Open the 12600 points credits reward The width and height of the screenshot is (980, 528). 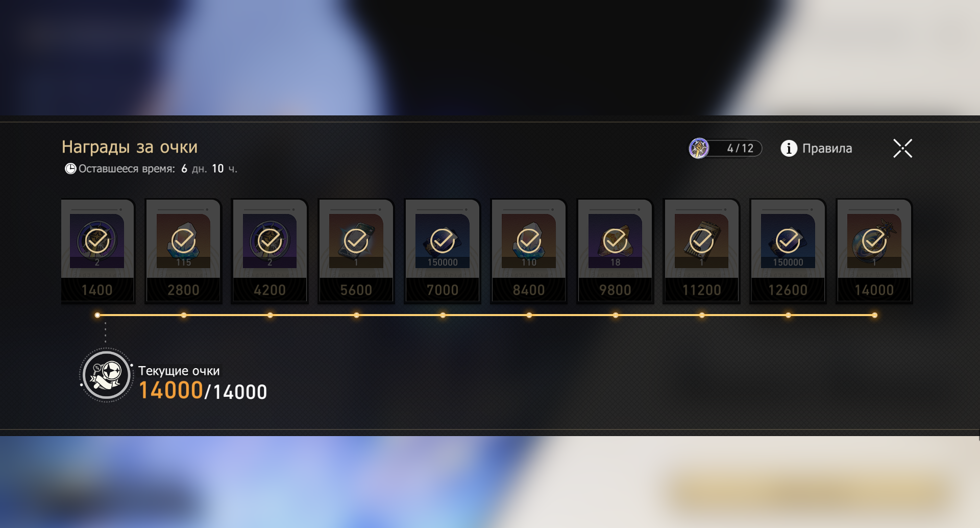coord(788,251)
